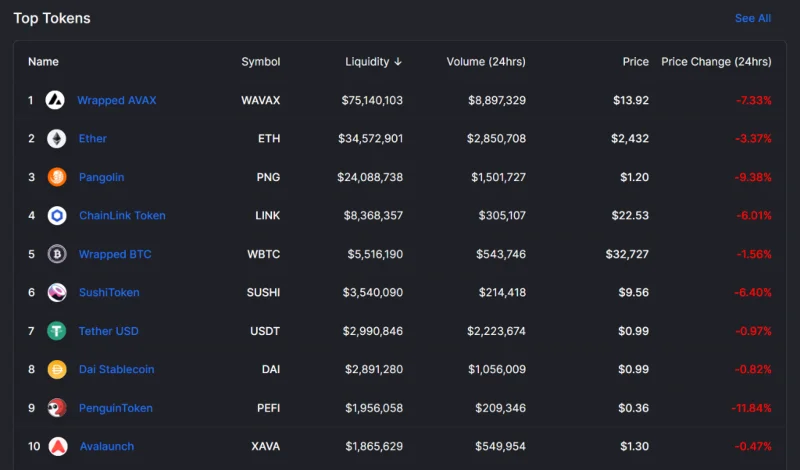Click the -7.33% price change
The image size is (800, 470).
click(754, 100)
